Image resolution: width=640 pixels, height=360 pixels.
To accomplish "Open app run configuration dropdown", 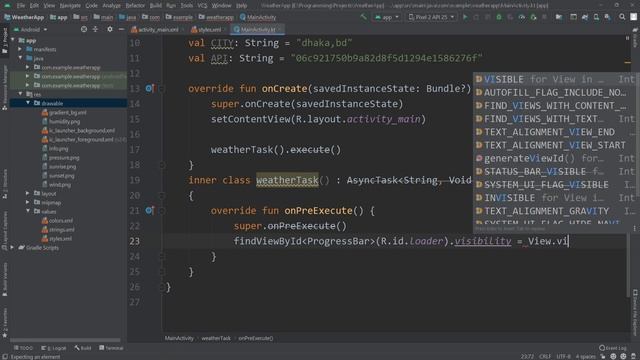I will 387,17.
